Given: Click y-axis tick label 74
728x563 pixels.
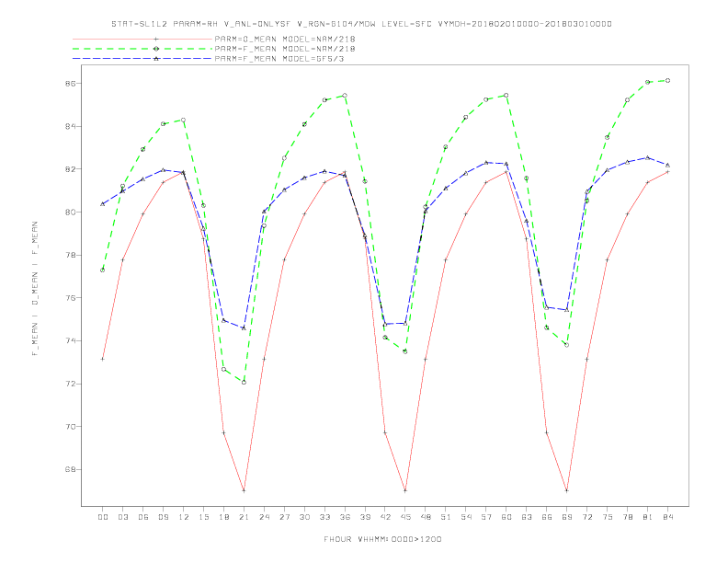Looking at the screenshot, I should 70,341.
